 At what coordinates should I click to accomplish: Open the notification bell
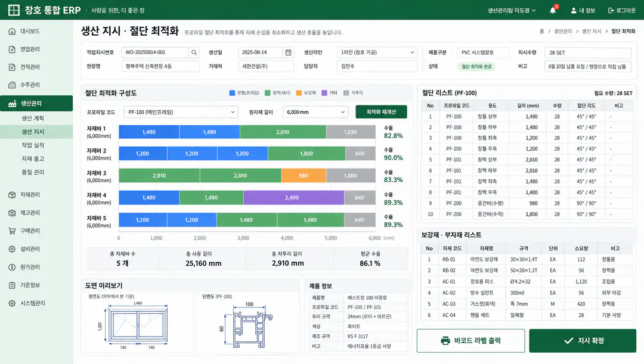(x=553, y=10)
